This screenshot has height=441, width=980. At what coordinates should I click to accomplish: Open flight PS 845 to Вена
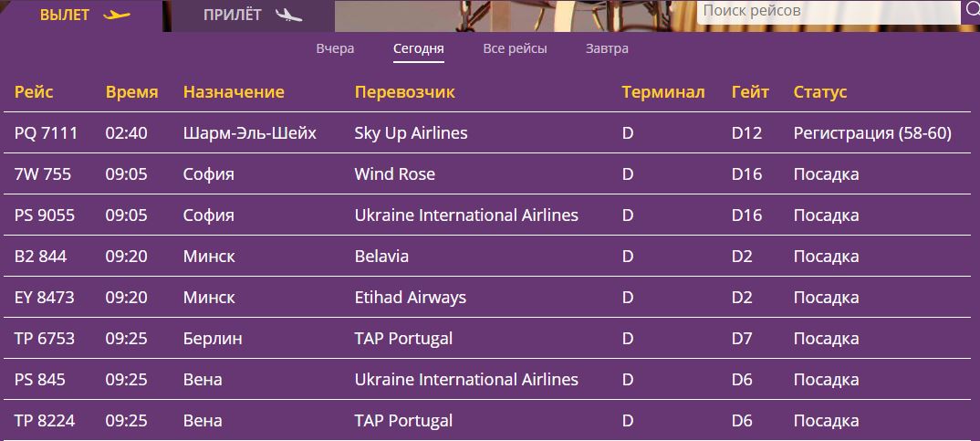40,380
